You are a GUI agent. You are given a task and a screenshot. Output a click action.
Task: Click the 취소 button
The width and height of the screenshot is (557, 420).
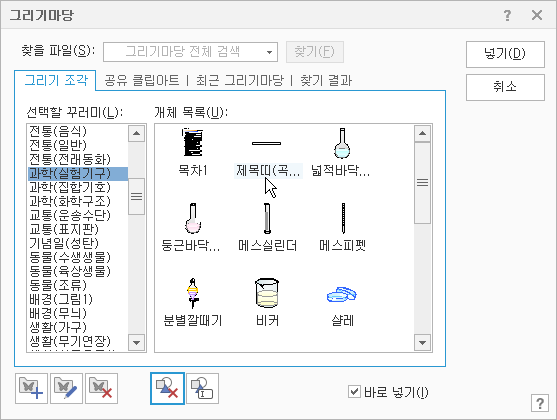coord(505,87)
